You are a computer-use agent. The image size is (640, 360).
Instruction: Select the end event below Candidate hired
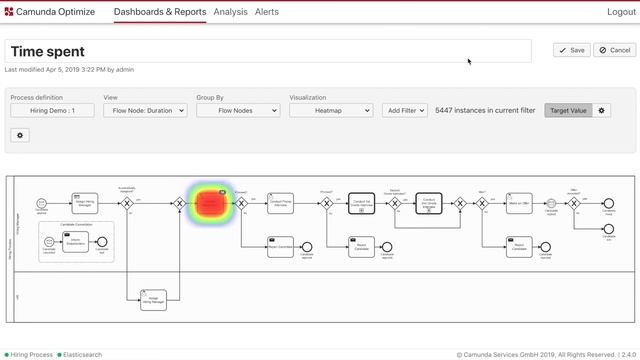(x=609, y=229)
